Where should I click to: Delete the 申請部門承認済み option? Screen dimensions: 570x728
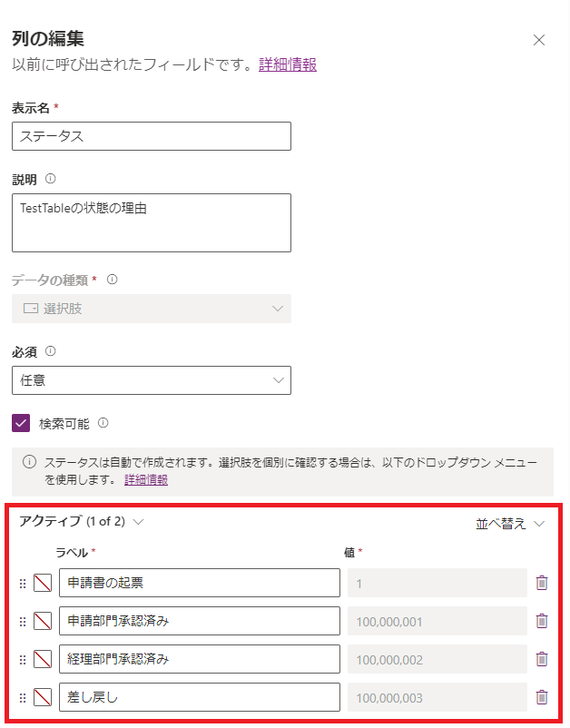[542, 621]
